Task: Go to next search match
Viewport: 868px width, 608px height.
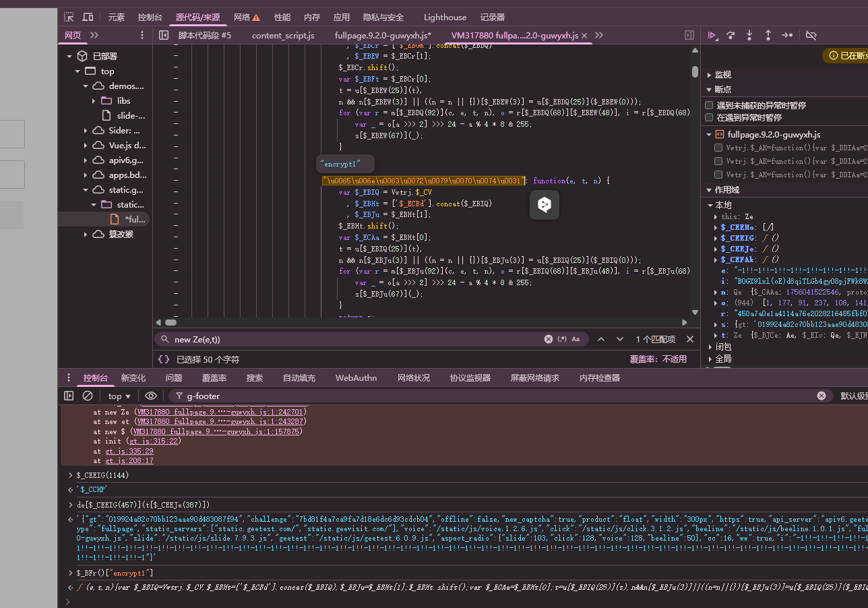Action: 620,339
